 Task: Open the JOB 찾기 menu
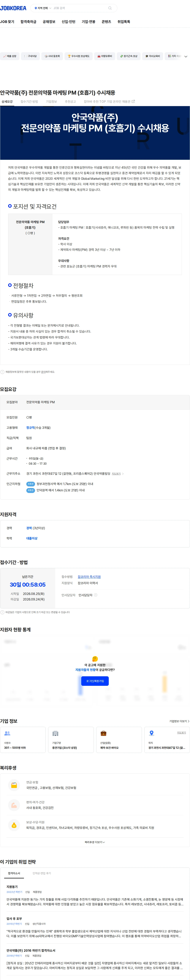click(7, 22)
